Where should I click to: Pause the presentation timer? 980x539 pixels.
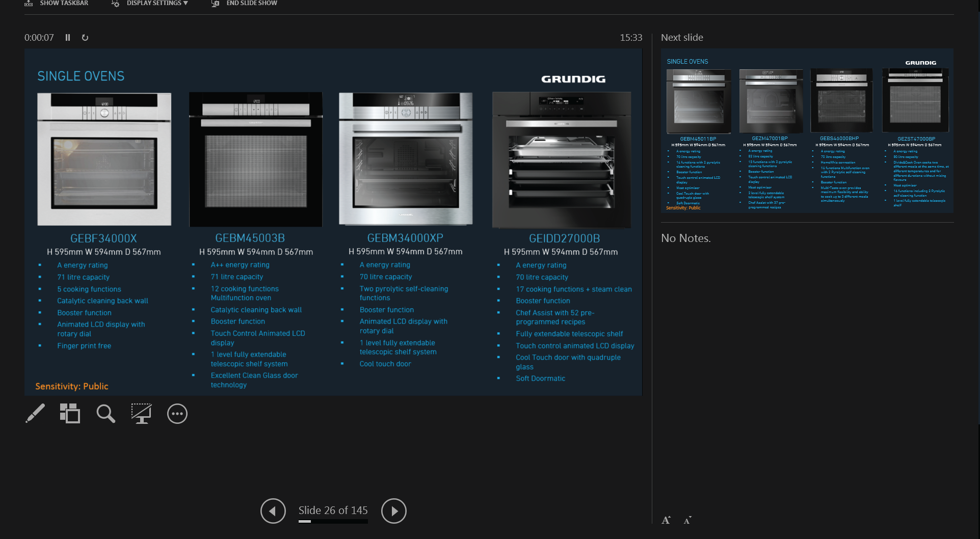tap(68, 38)
